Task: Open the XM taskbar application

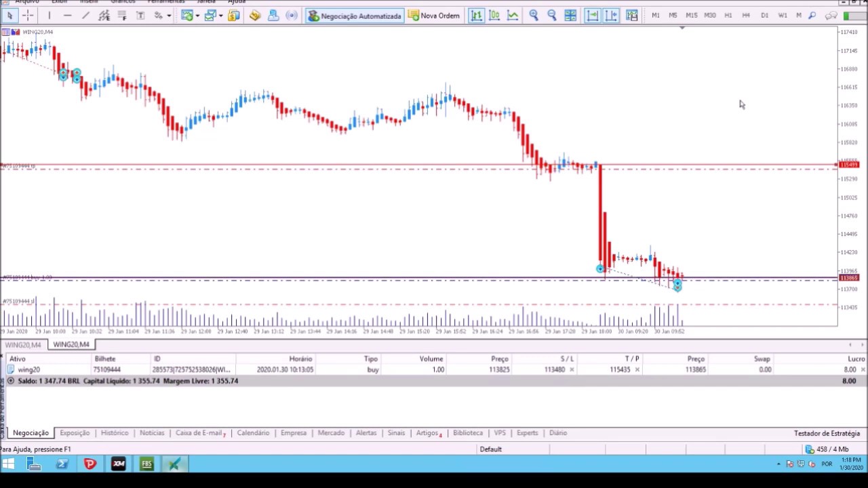Action: [x=119, y=464]
